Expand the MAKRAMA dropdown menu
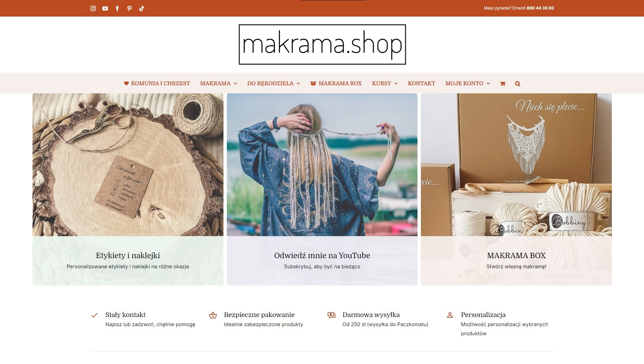Image resolution: width=644 pixels, height=364 pixels. click(x=218, y=83)
